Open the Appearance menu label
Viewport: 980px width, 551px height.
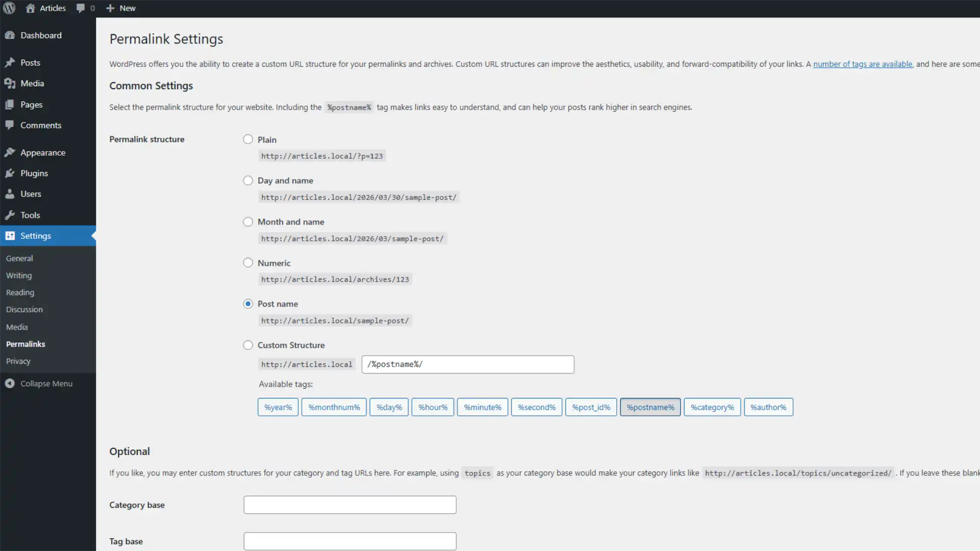pyautogui.click(x=43, y=153)
